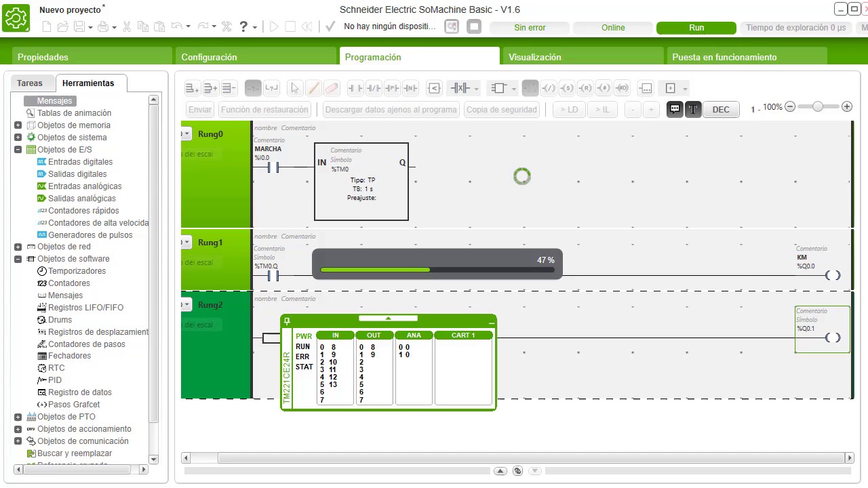Insert a normally open contact
The image size is (868, 488).
[x=355, y=88]
